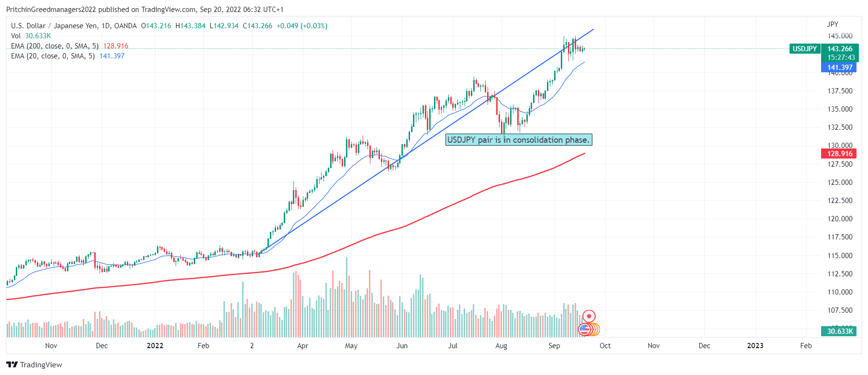The height and width of the screenshot is (375, 868).
Task: Click the 135.000 price axis label
Action: pyautogui.click(x=840, y=109)
